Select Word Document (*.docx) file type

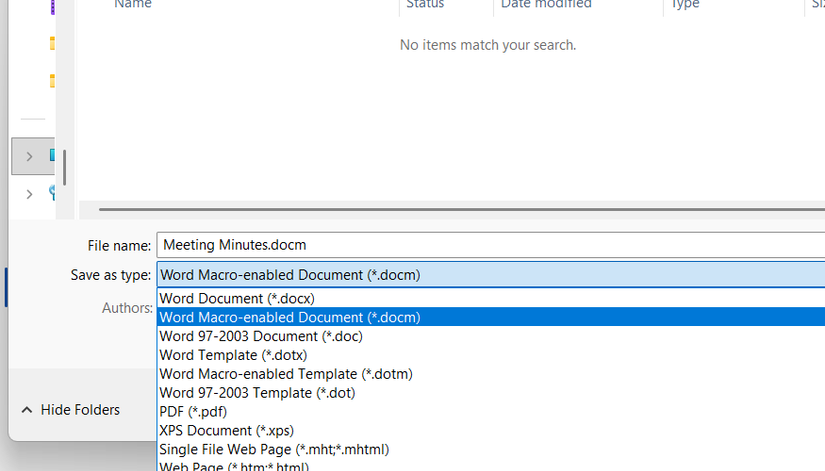(x=491, y=298)
